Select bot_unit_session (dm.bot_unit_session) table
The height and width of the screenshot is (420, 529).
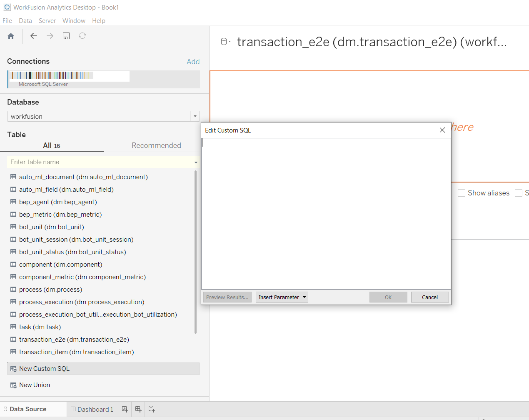pyautogui.click(x=76, y=239)
